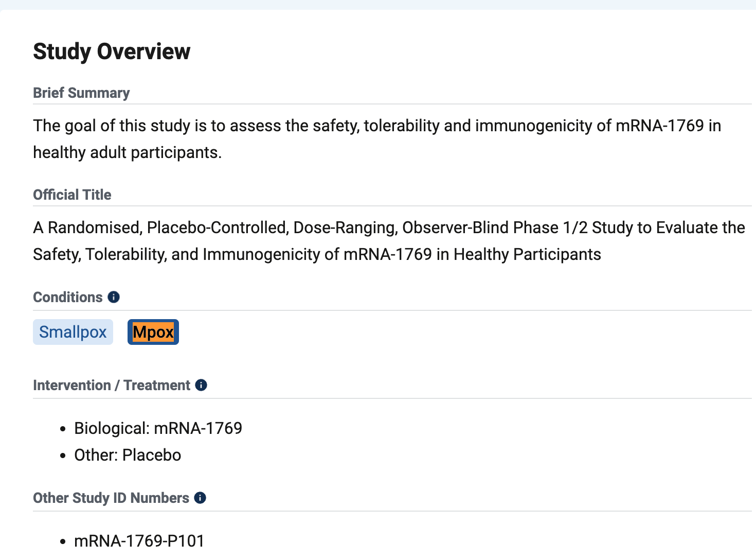Click the highlighted Mpox condition tag
The width and height of the screenshot is (756, 560).
153,332
